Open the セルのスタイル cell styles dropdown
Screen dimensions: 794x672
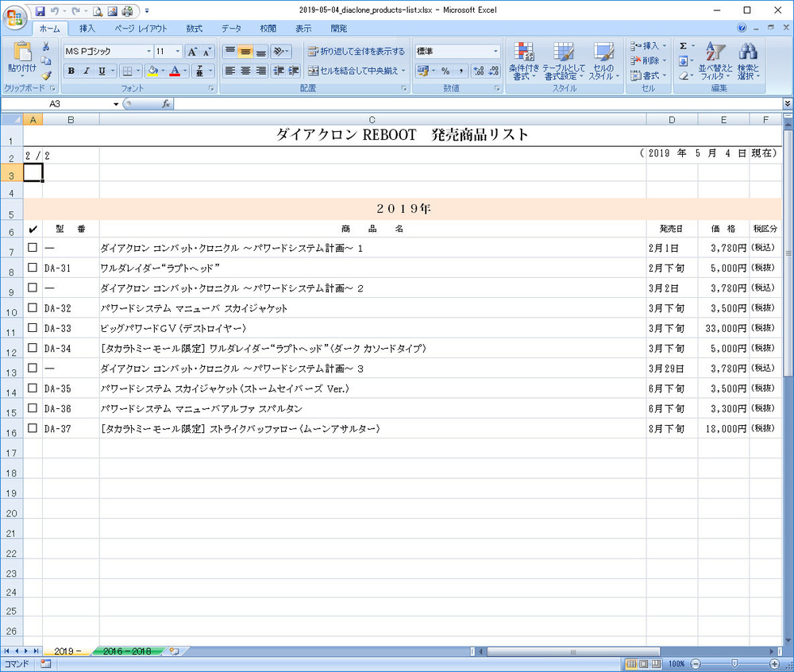point(603,61)
